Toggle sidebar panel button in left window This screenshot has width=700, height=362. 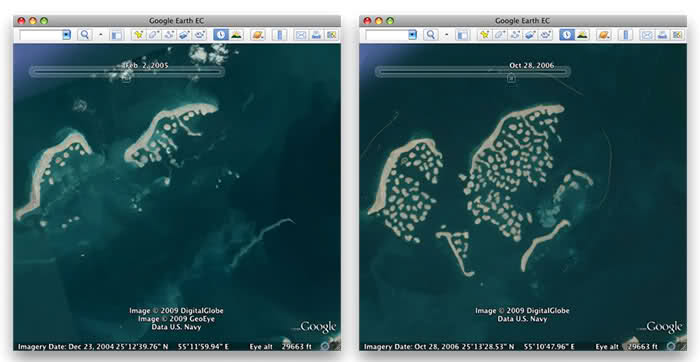click(x=116, y=35)
